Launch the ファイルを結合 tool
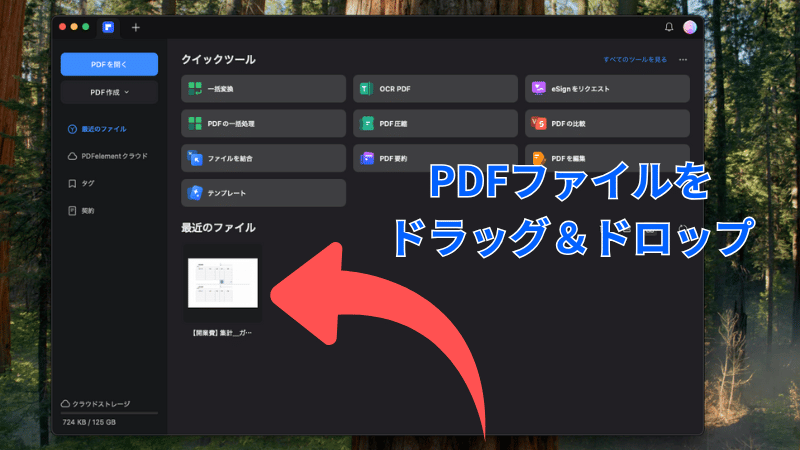This screenshot has height=450, width=800. (x=263, y=158)
